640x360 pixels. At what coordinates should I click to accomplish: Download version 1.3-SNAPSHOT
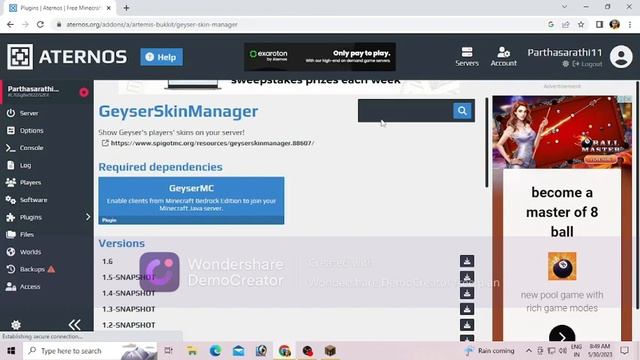(467, 309)
